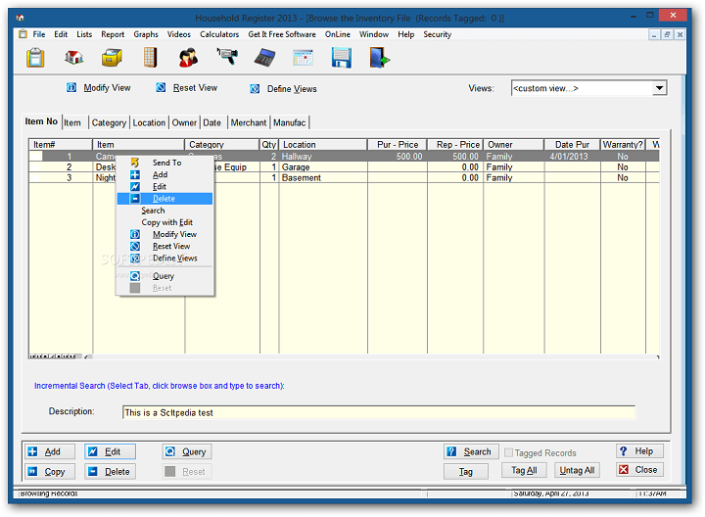Open the house icon in the toolbar

pos(75,58)
